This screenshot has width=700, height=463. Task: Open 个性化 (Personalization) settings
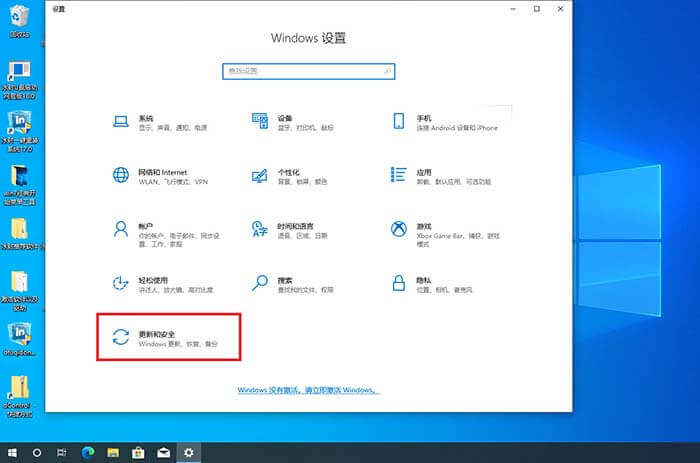click(x=287, y=175)
